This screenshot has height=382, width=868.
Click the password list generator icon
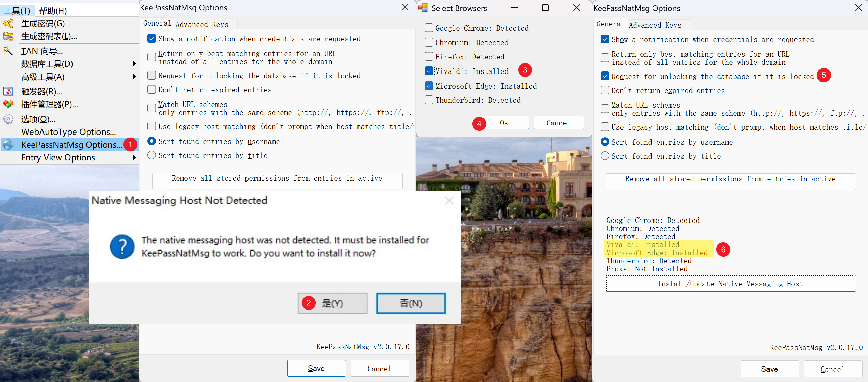click(8, 36)
